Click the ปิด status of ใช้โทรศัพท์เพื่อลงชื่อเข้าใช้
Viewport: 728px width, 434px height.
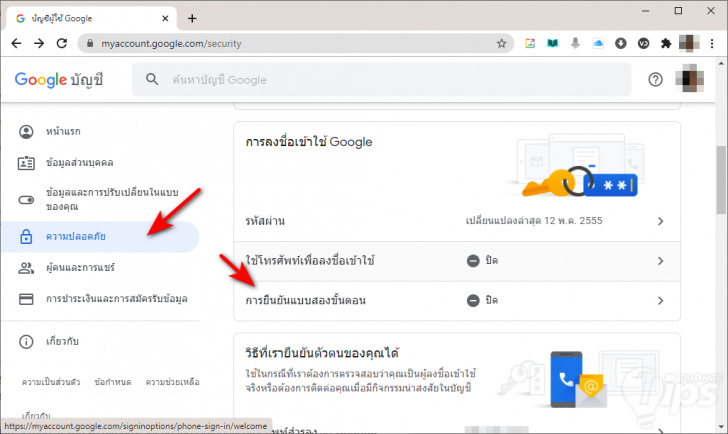483,261
